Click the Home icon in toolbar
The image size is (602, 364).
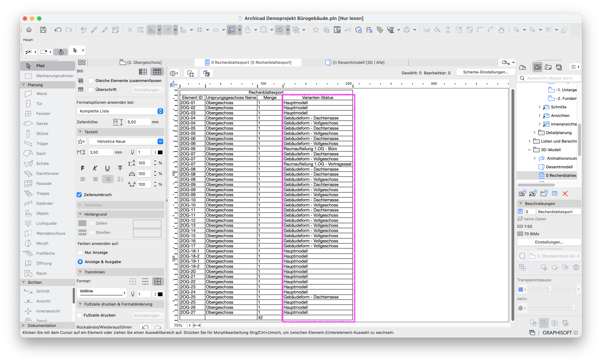pos(29,30)
